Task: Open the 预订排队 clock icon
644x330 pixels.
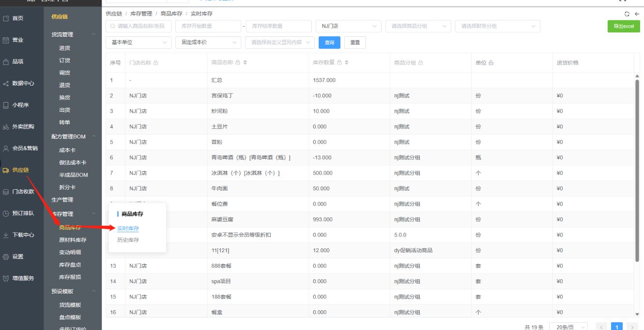Action: pyautogui.click(x=6, y=213)
